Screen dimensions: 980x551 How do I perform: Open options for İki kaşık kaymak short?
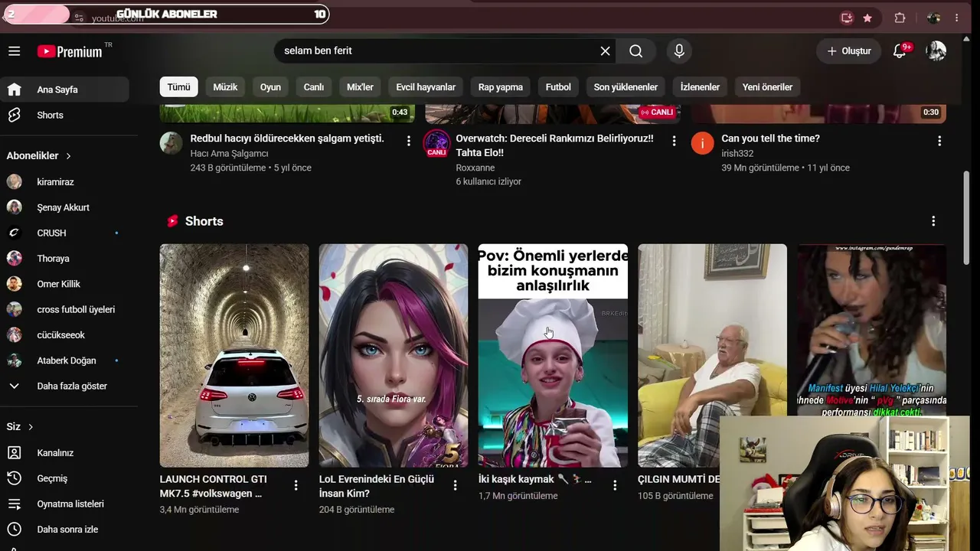[614, 485]
